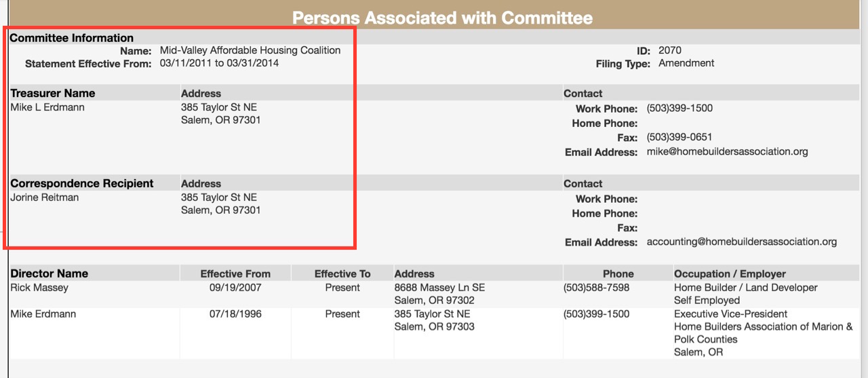Click the Occupation / Employer column header
868x378 pixels.
coord(730,274)
